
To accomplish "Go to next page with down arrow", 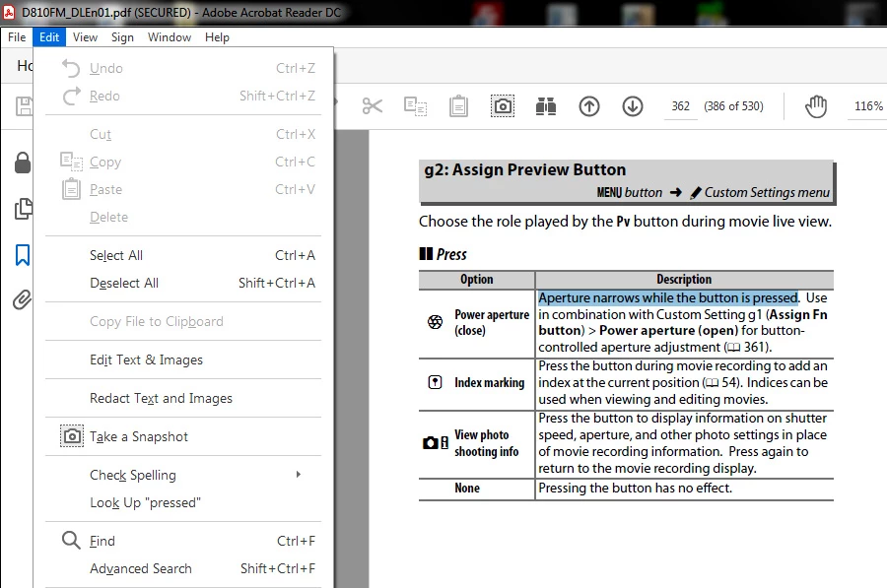I will (x=633, y=105).
